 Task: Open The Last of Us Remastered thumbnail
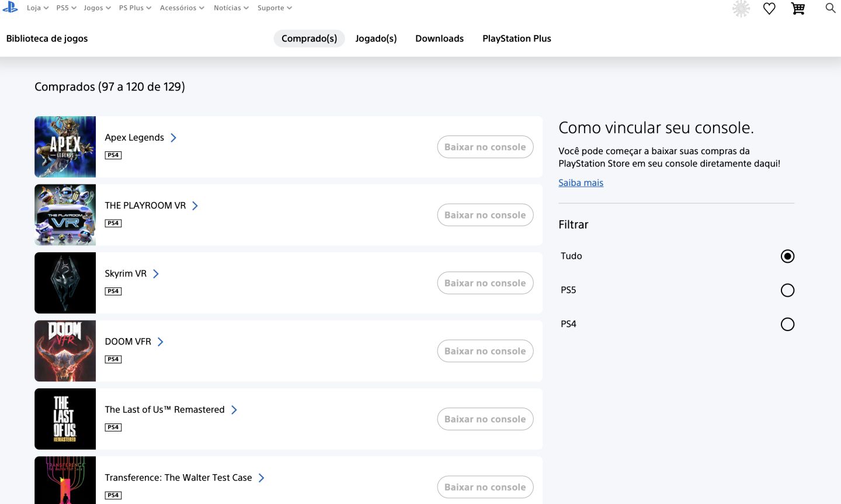click(65, 419)
